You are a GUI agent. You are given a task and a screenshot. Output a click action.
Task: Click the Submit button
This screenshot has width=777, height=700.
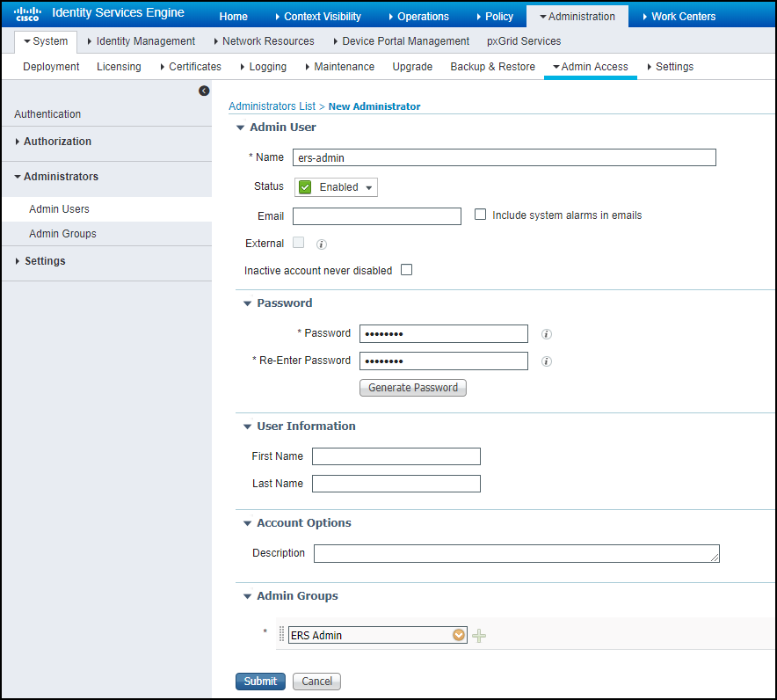pos(260,682)
